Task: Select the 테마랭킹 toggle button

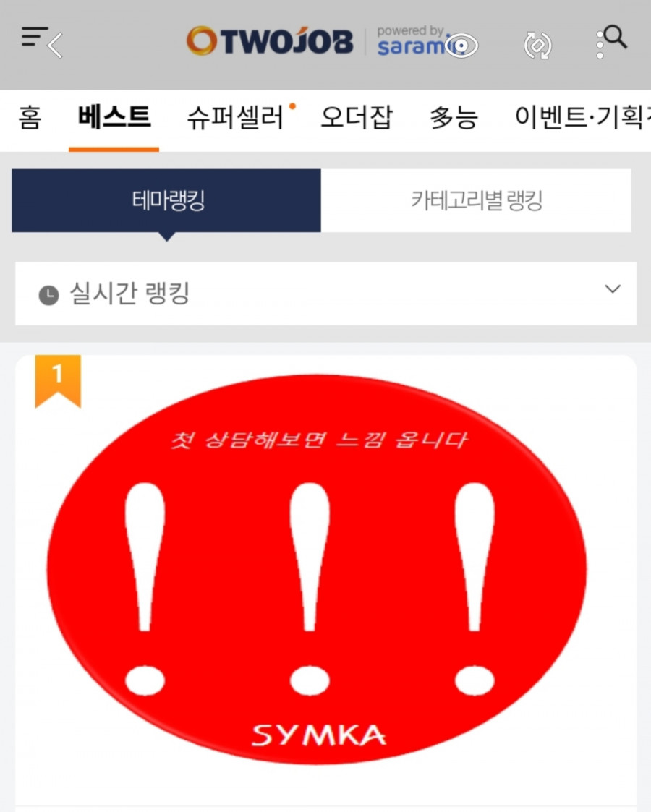Action: 166,200
